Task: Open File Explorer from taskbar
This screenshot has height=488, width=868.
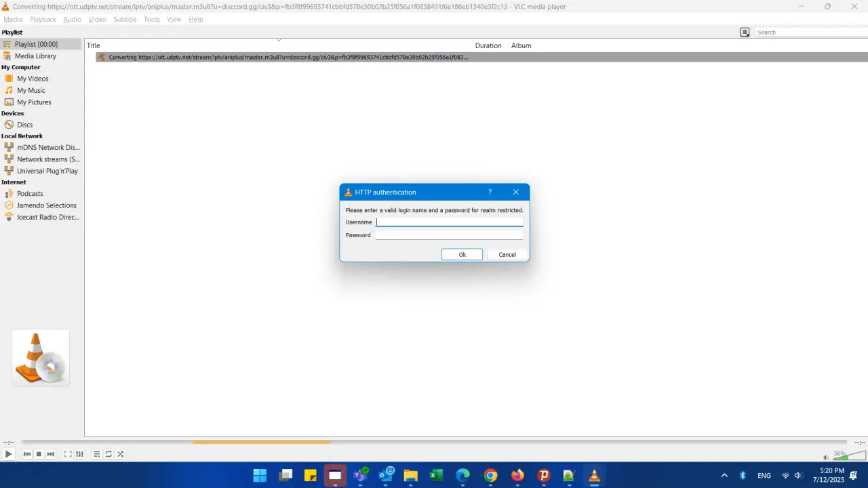Action: pos(410,475)
